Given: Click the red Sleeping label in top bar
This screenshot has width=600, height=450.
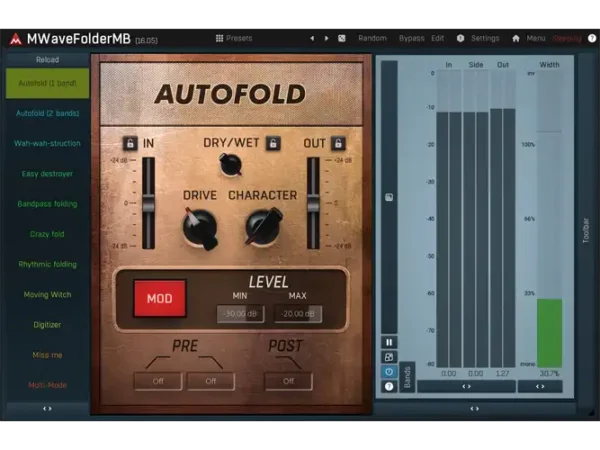Looking at the screenshot, I should coord(567,38).
